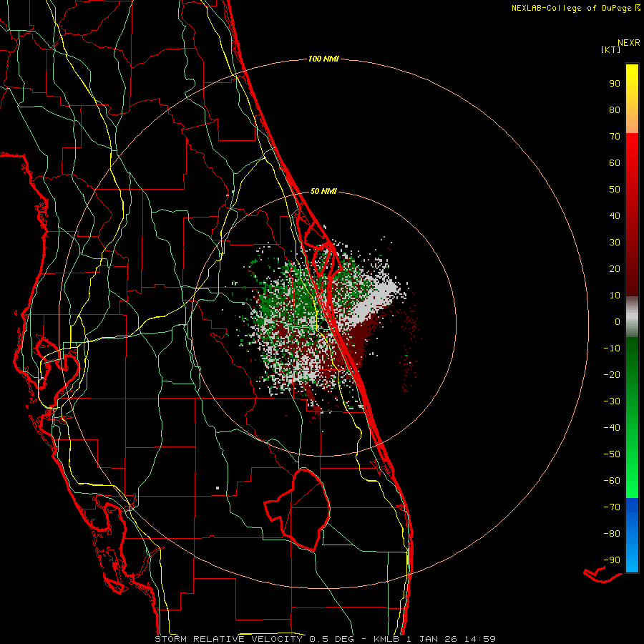This screenshot has width=644, height=644.
Task: Select the 100 NMI range ring label
Action: (x=323, y=59)
